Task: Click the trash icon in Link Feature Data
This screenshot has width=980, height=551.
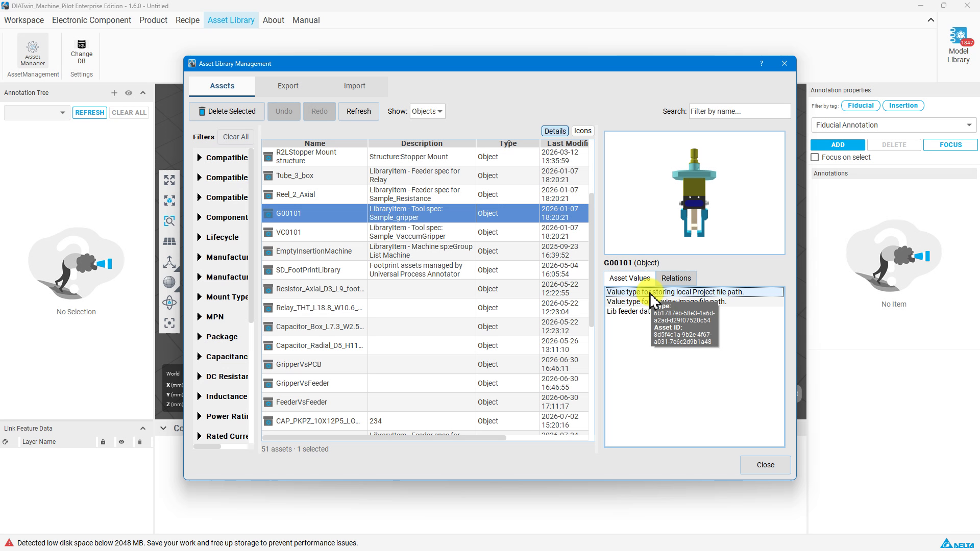Action: pos(140,442)
